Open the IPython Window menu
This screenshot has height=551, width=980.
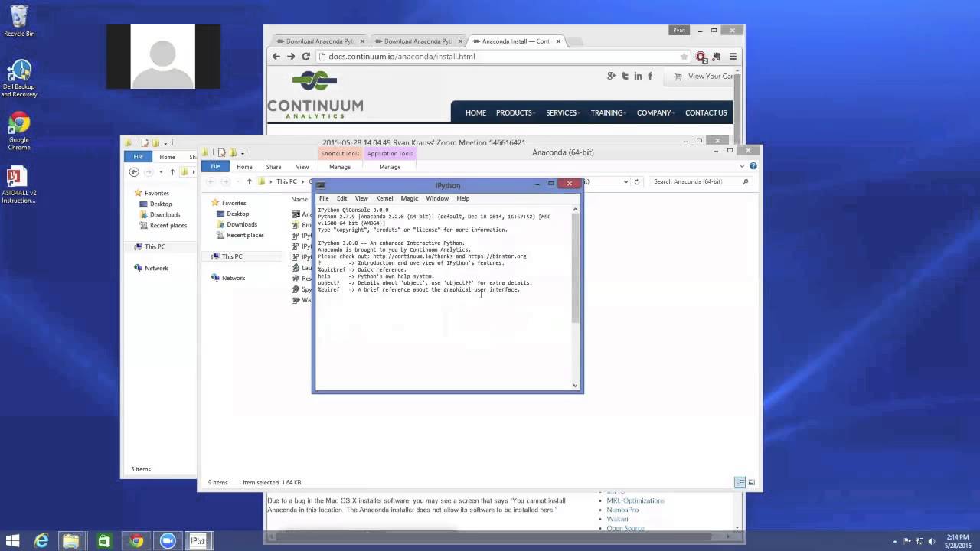coord(437,198)
